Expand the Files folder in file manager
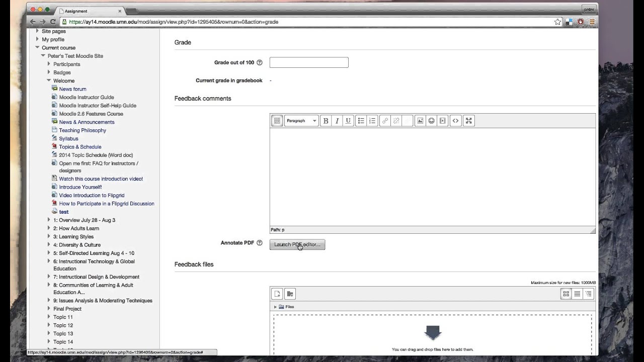This screenshot has height=362, width=644. tap(275, 307)
